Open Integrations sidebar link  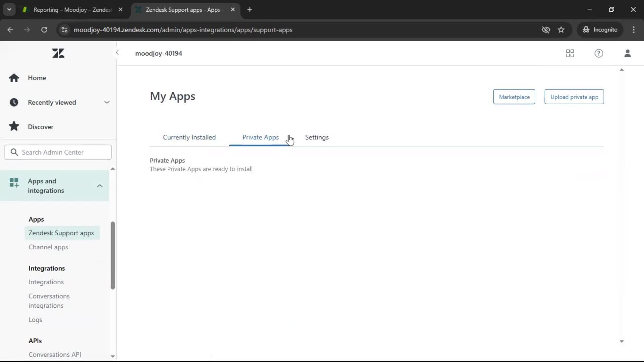pos(46,282)
